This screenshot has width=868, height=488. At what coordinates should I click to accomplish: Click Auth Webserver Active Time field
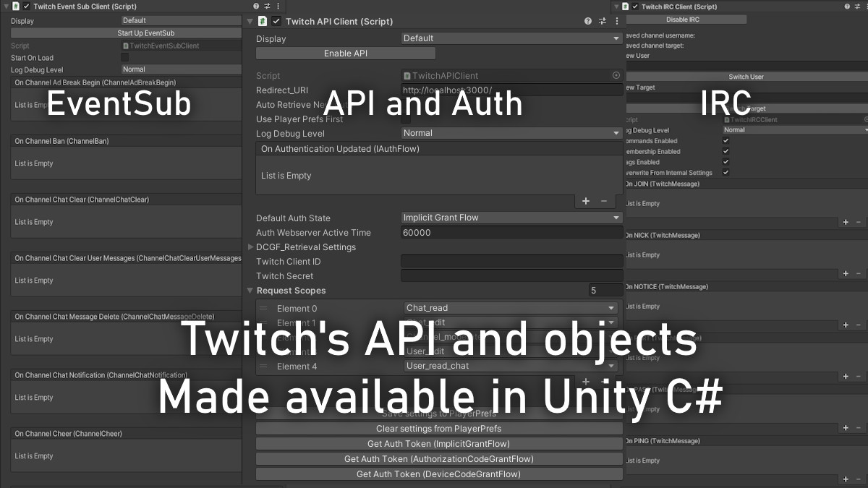pyautogui.click(x=511, y=233)
